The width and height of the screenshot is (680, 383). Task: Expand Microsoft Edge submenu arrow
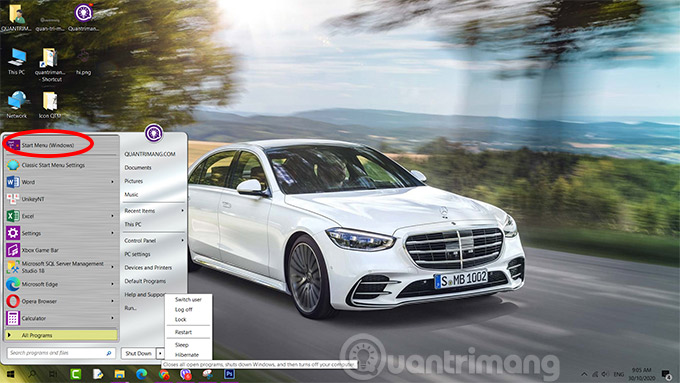113,284
